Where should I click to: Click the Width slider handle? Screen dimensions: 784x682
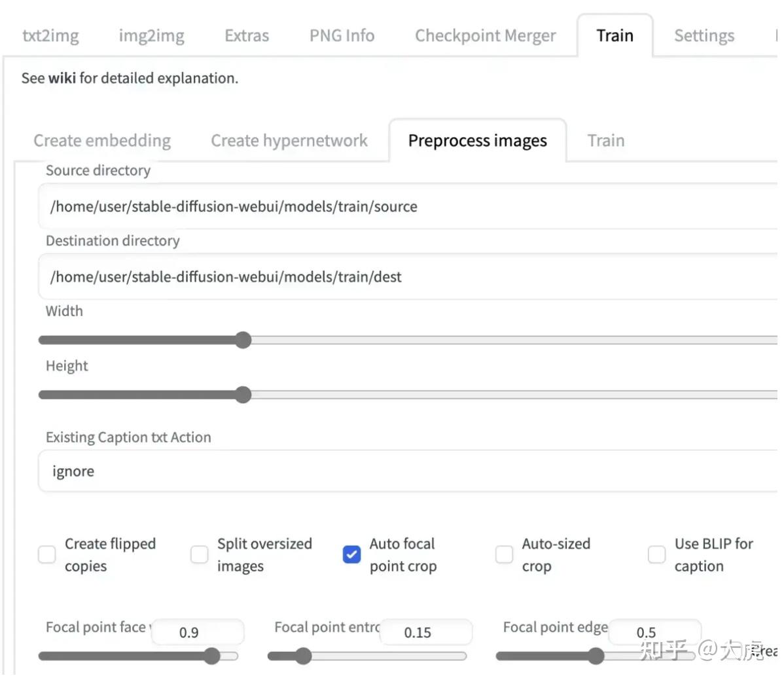coord(243,340)
